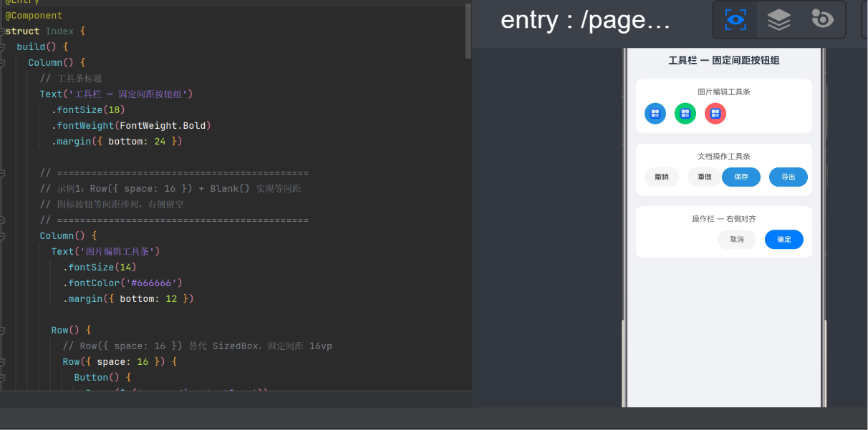Click the '@Component' decorator line

coord(34,15)
